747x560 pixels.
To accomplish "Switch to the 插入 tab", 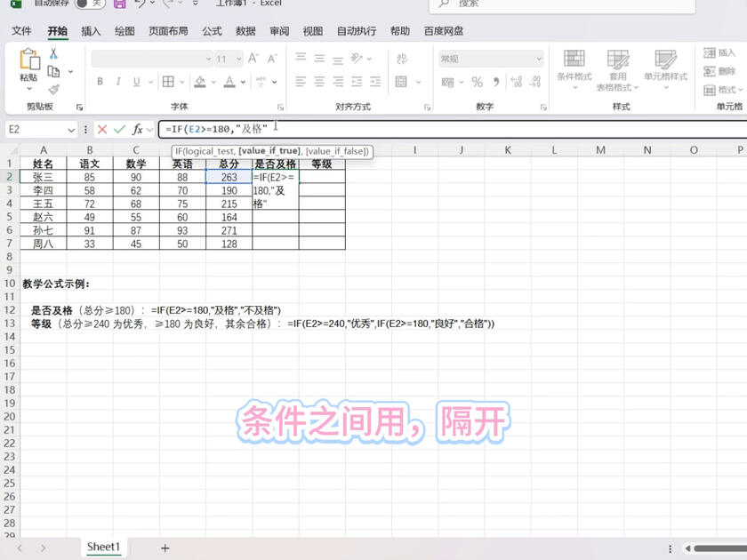I will coord(91,31).
